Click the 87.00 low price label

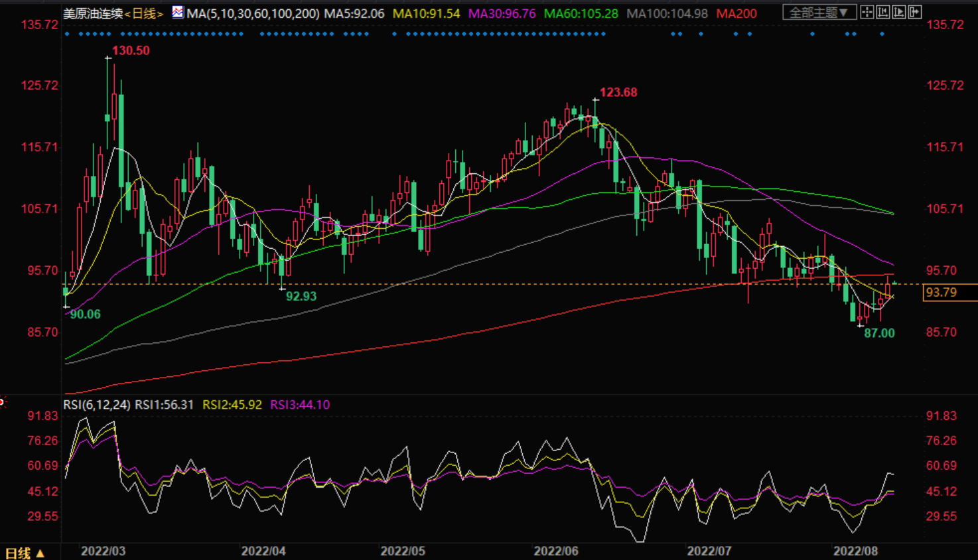pyautogui.click(x=879, y=333)
